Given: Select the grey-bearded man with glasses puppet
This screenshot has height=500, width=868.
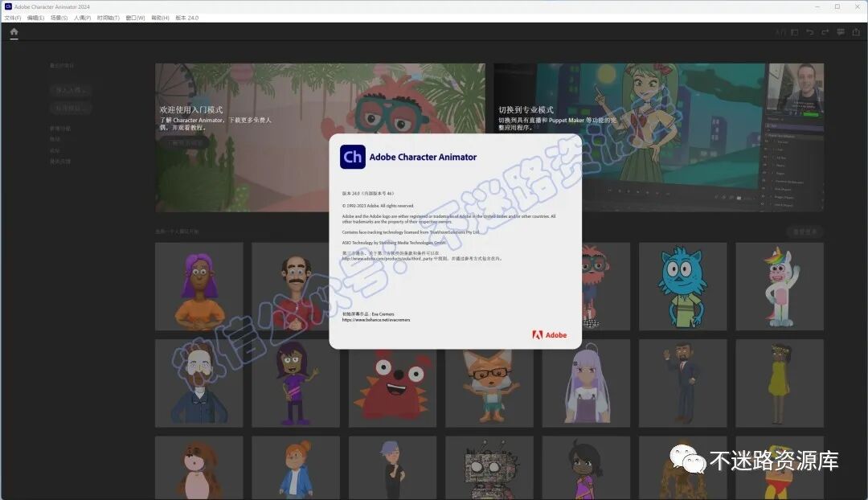Looking at the screenshot, I should (199, 383).
